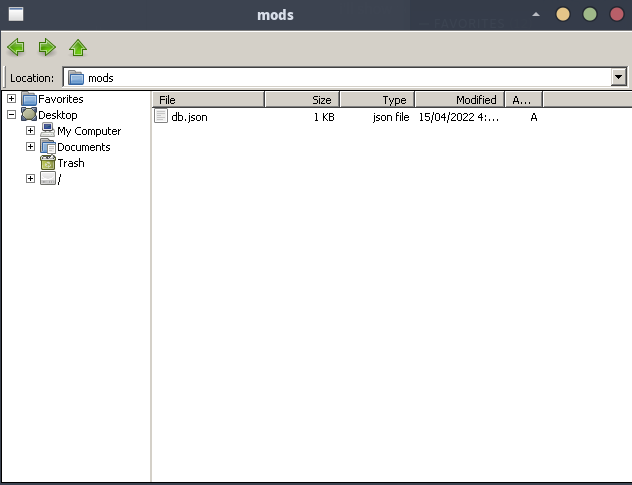Select the Favorites folder icon
This screenshot has width=632, height=485.
(x=29, y=99)
